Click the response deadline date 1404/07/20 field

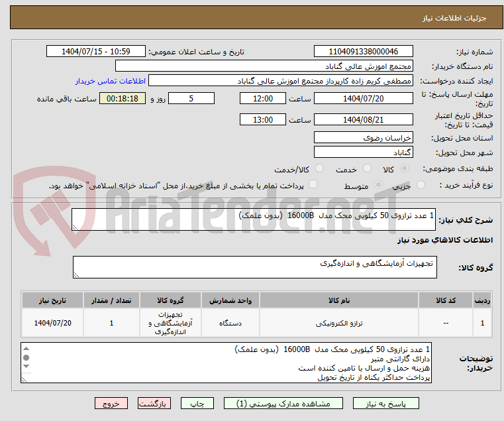coord(363,99)
